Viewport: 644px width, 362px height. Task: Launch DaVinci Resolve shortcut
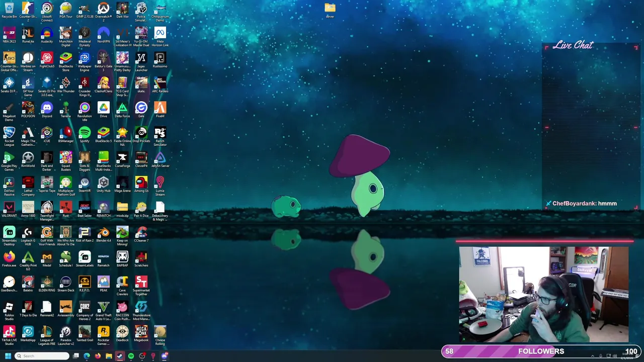click(x=9, y=187)
